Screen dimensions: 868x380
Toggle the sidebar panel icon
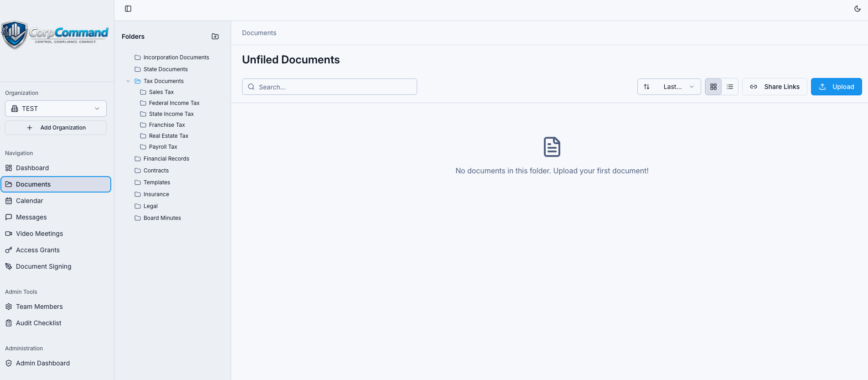tap(128, 9)
